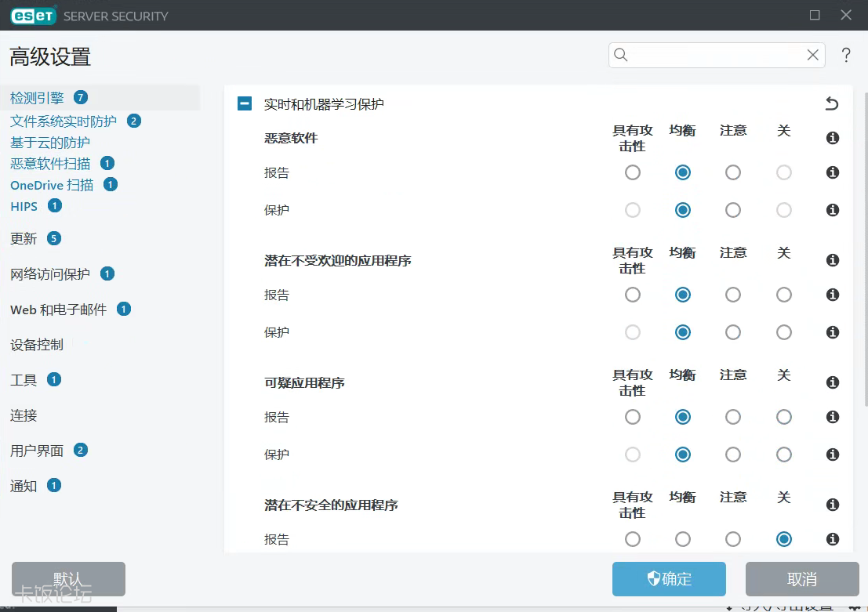Click the vertical scrollbar of settings panel
868x612 pixels.
865,249
